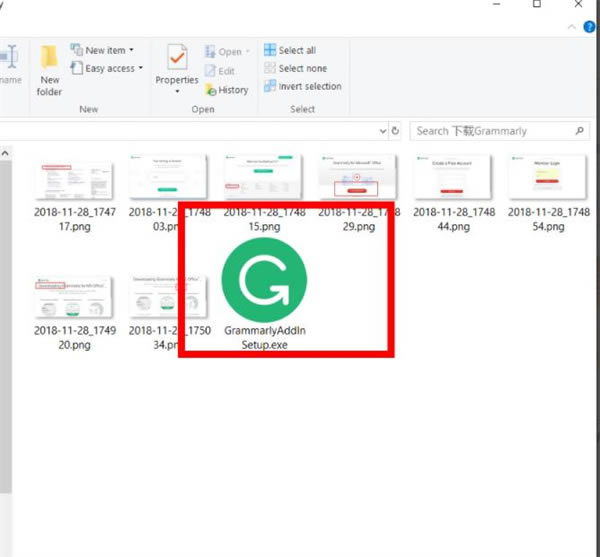
Task: Click the New folder icon
Action: pyautogui.click(x=50, y=60)
